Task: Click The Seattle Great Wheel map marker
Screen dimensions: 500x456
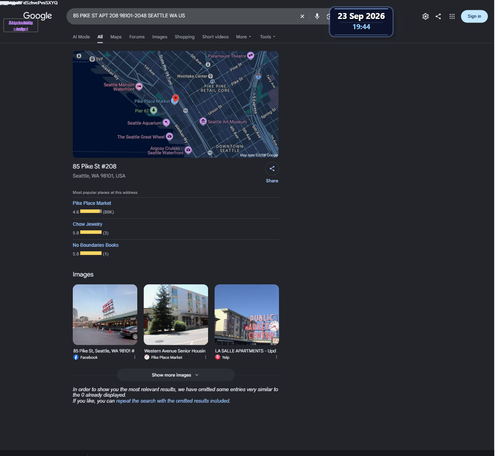Action: coord(169,136)
